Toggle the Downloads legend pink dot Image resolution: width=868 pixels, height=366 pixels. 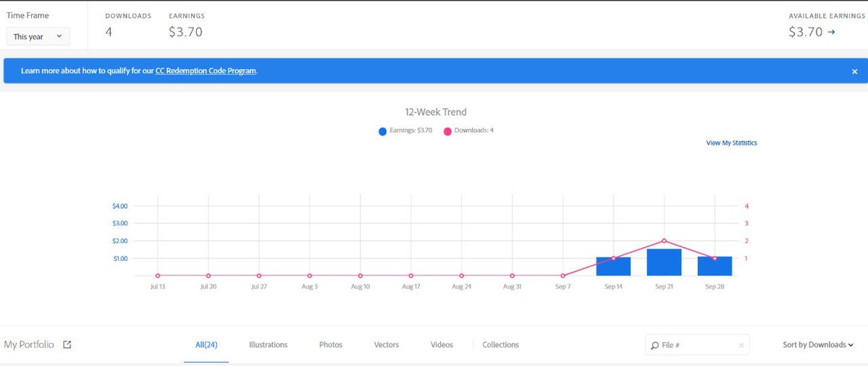(x=447, y=131)
